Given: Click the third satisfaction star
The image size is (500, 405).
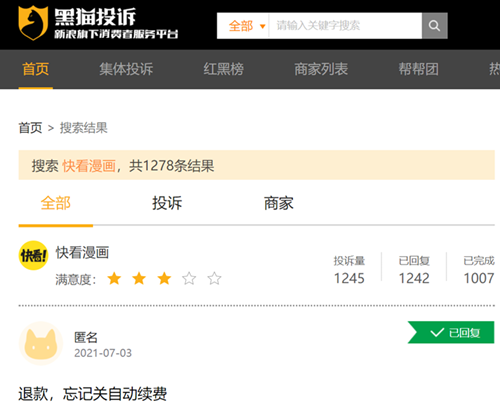Looking at the screenshot, I should (164, 278).
